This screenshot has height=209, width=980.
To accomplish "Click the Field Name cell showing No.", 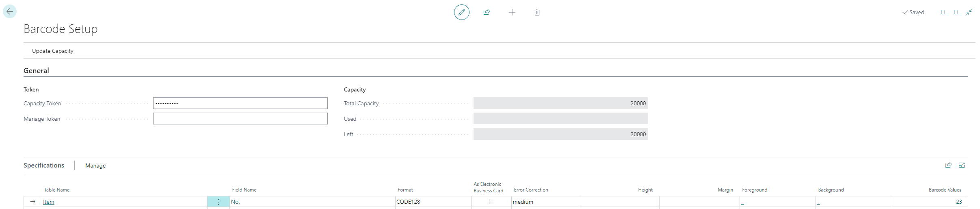I will tap(312, 202).
